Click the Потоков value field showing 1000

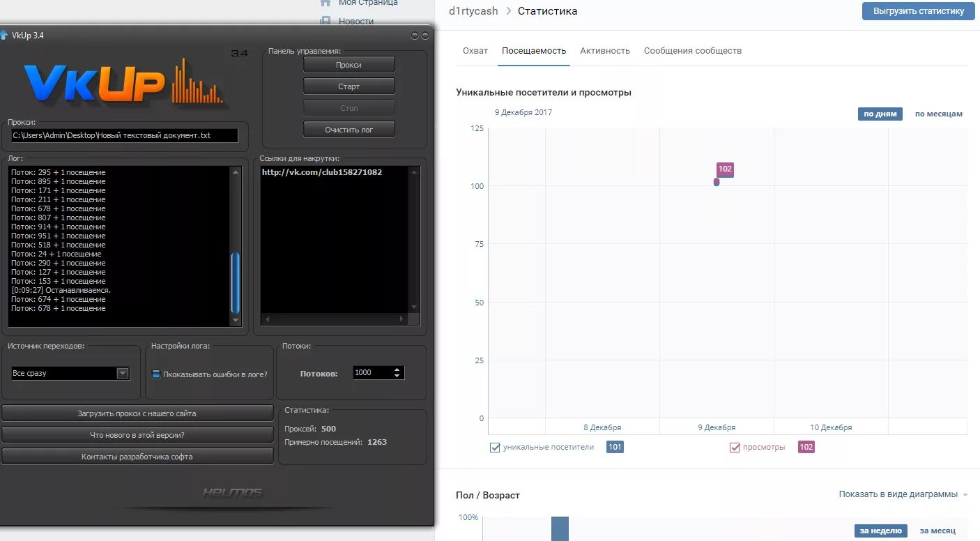372,373
